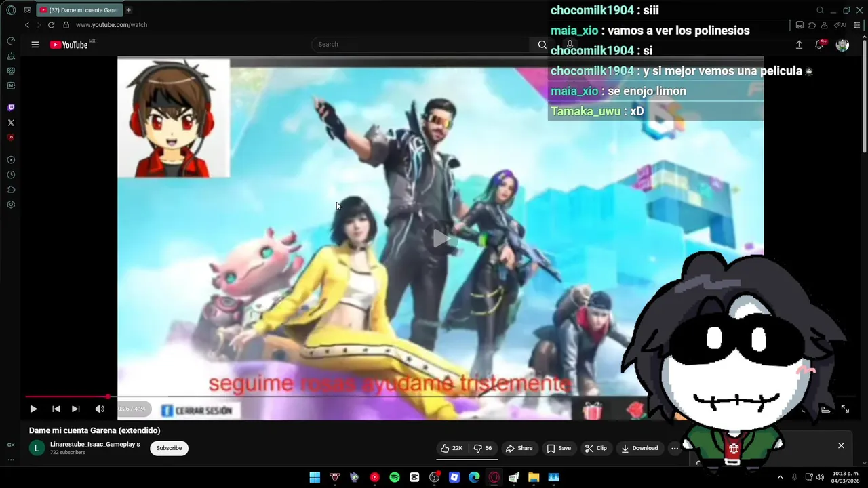This screenshot has width=868, height=488.
Task: Share the video
Action: point(519,448)
